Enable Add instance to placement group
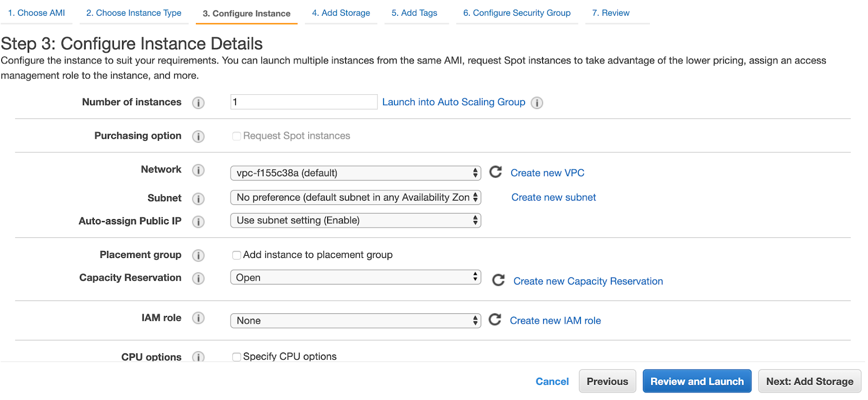Image resolution: width=868 pixels, height=400 pixels. coord(237,255)
